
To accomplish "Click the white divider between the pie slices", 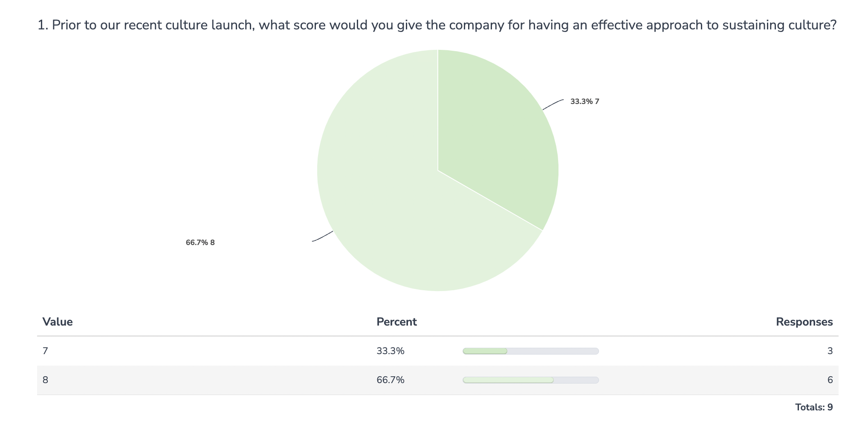I will [x=490, y=201].
